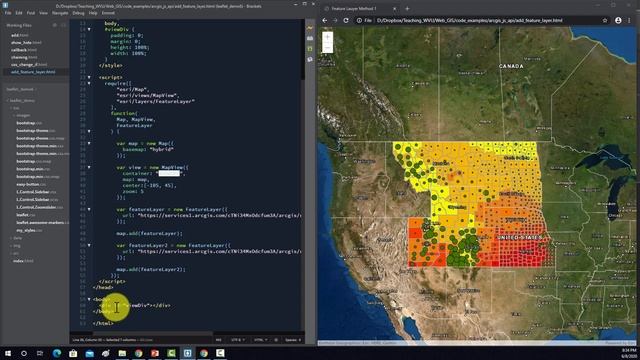Image resolution: width=640 pixels, height=360 pixels.
Task: Collapse the var featureLayer fold arrow
Action: pyautogui.click(x=89, y=209)
